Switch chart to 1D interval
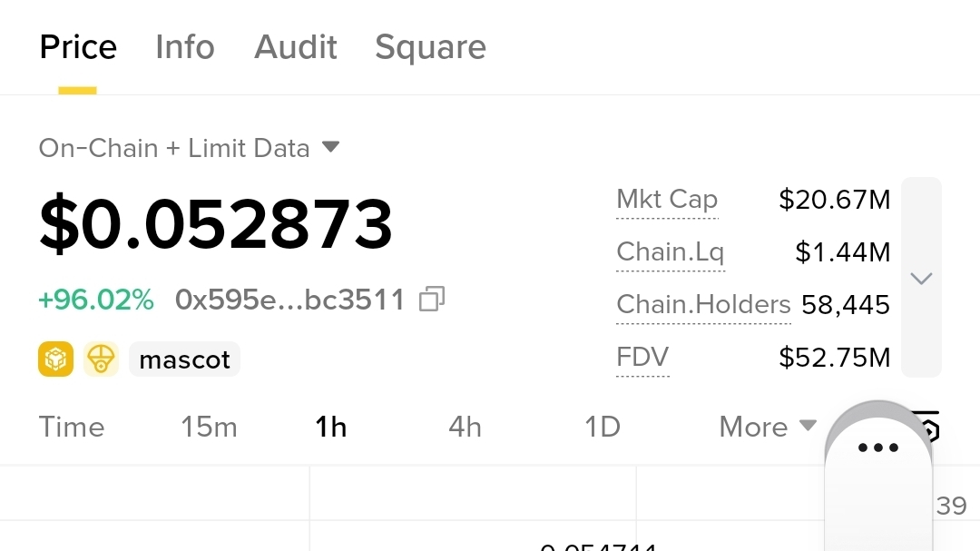Screen dimensions: 980x551 click(603, 427)
